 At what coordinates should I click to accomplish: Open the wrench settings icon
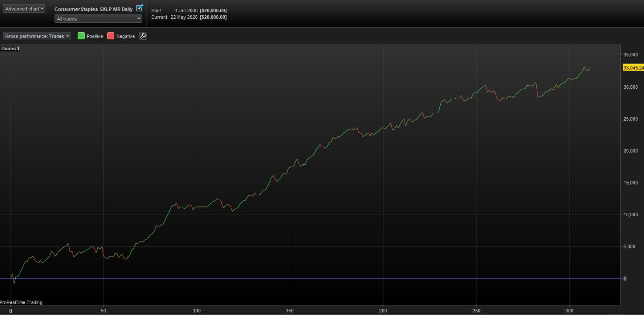[143, 36]
